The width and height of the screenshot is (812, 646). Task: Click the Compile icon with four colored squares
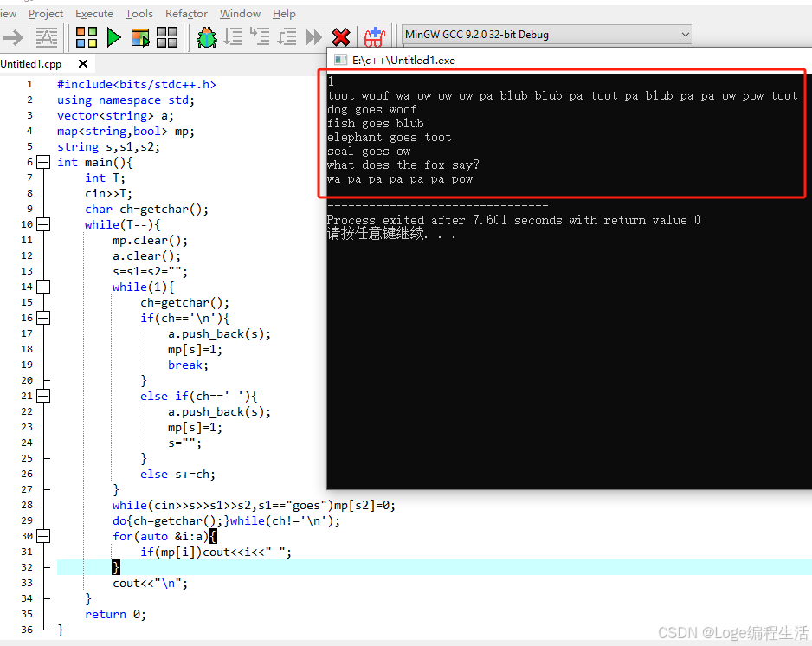86,37
